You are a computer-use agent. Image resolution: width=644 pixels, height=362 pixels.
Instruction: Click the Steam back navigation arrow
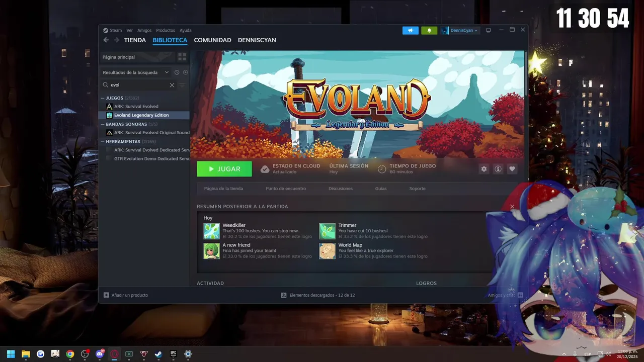[x=106, y=40]
